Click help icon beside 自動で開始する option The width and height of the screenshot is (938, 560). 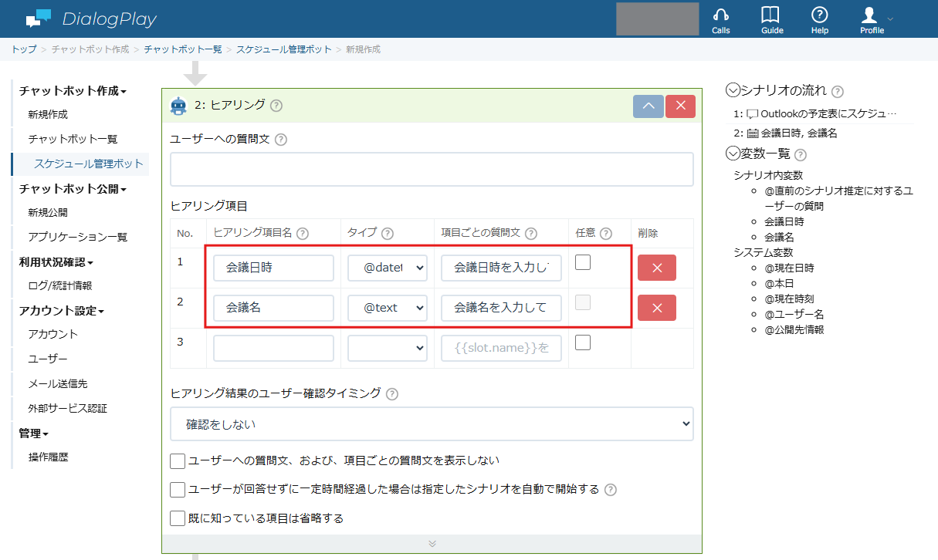611,490
